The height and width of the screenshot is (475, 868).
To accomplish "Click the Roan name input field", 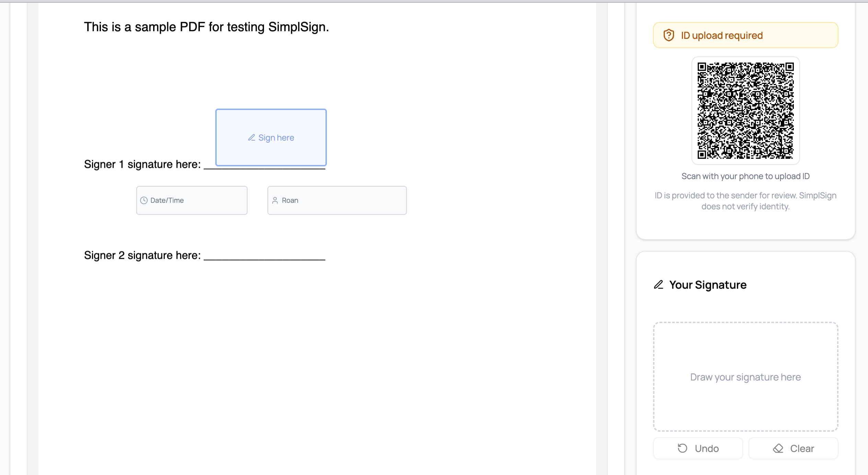I will click(x=336, y=200).
